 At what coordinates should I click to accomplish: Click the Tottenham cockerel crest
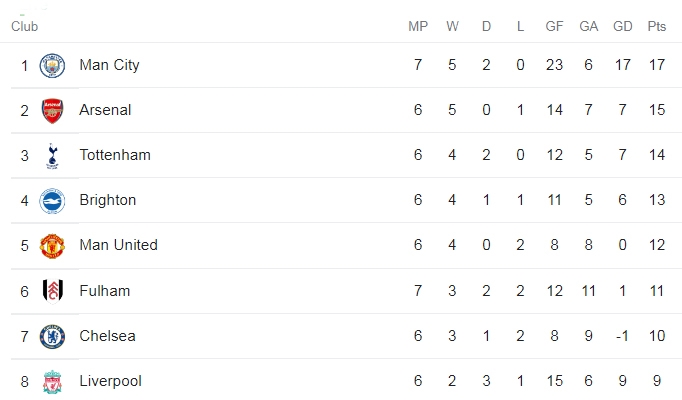pyautogui.click(x=52, y=156)
